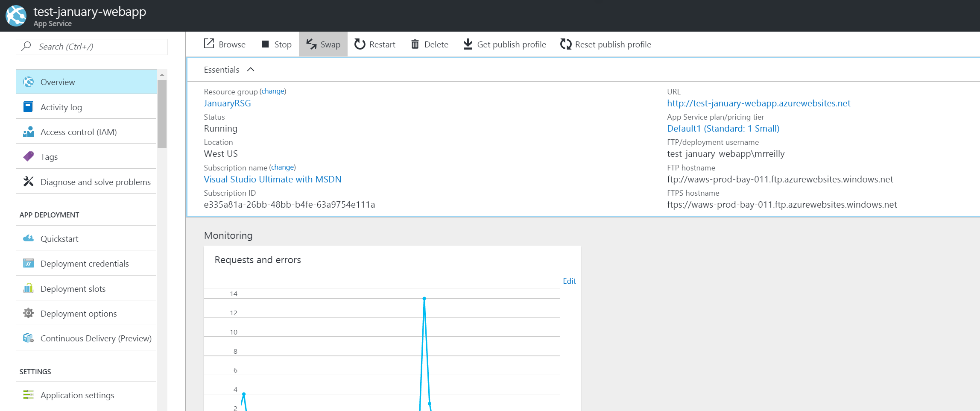Click the search magnifier icon
Image resolution: width=980 pixels, height=411 pixels.
click(x=26, y=46)
